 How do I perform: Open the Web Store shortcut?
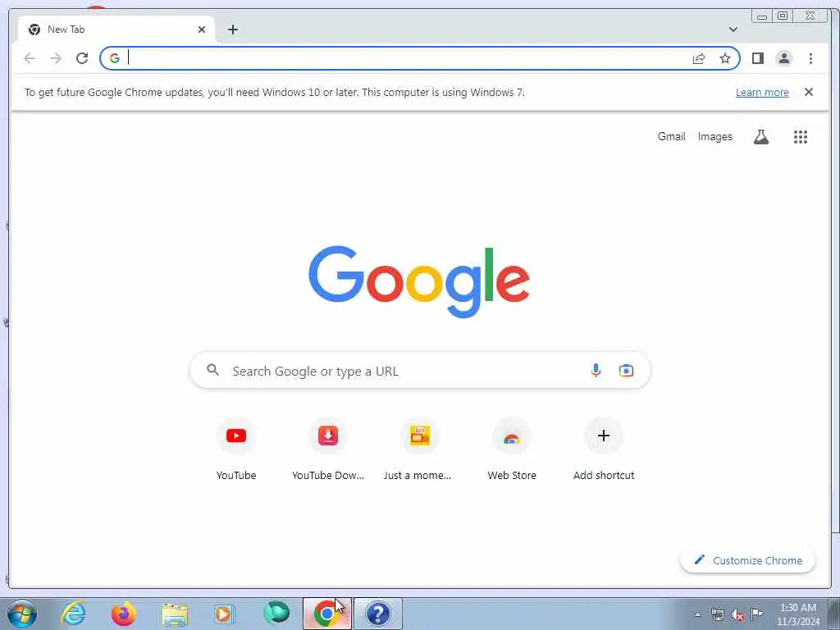512,450
